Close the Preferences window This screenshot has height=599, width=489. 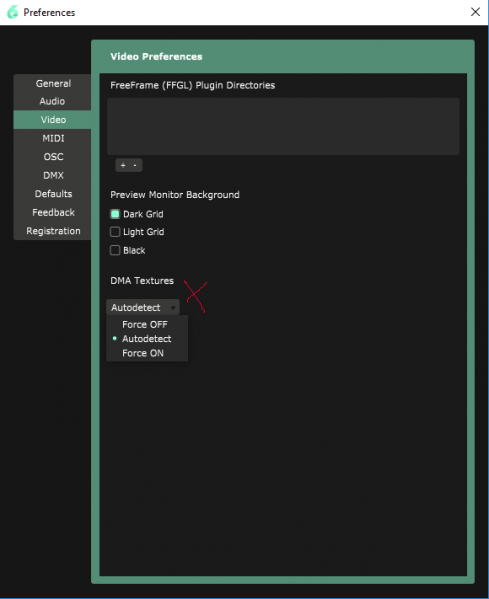[x=475, y=12]
